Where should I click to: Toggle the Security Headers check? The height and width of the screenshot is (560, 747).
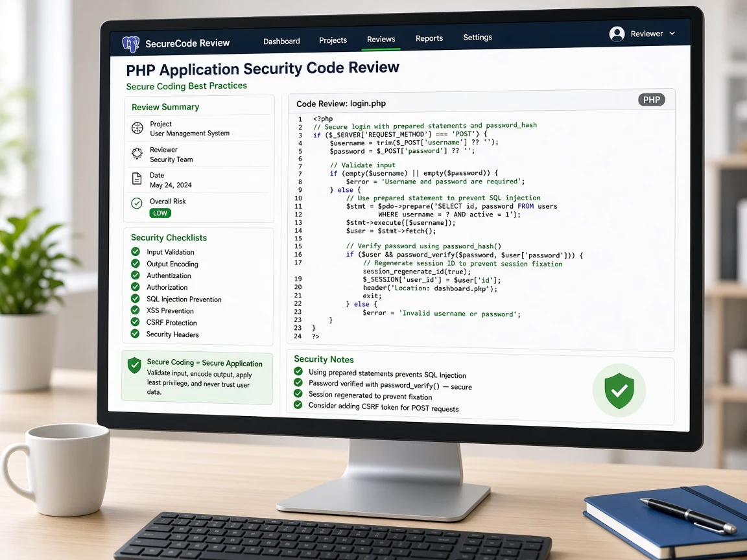point(136,333)
